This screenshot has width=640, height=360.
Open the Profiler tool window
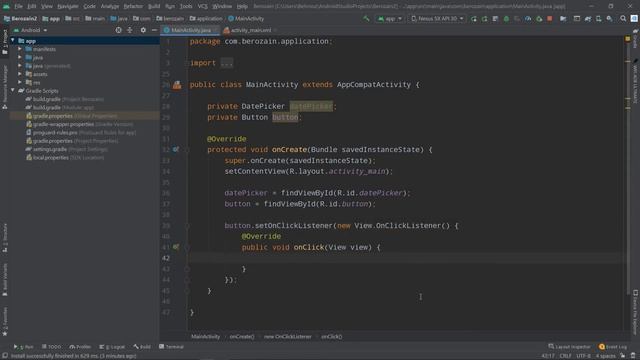80,347
